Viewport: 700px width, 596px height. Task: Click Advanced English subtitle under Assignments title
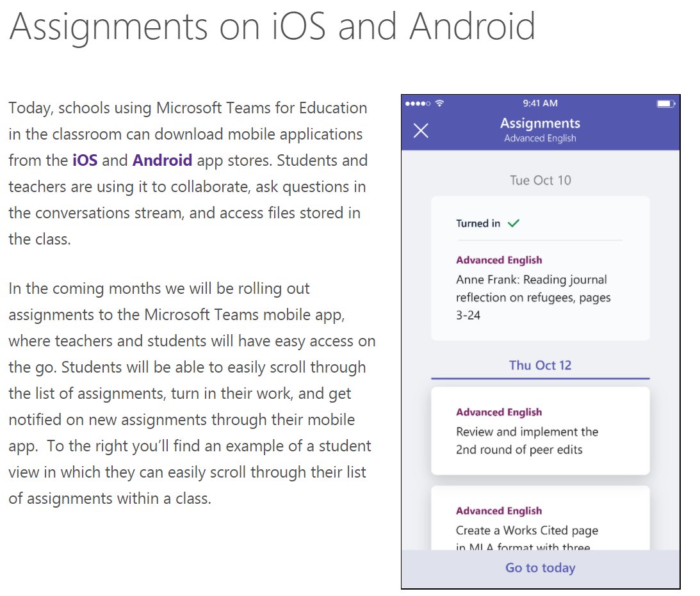[540, 138]
